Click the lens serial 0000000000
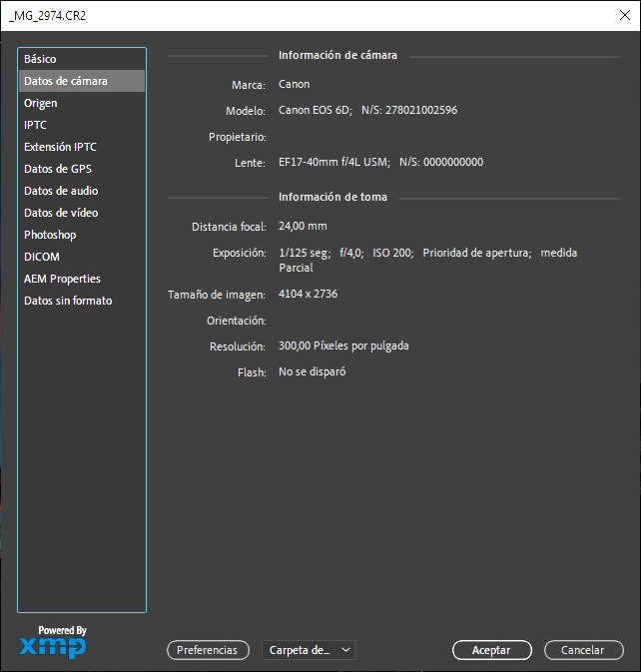The width and height of the screenshot is (641, 672). (x=453, y=162)
